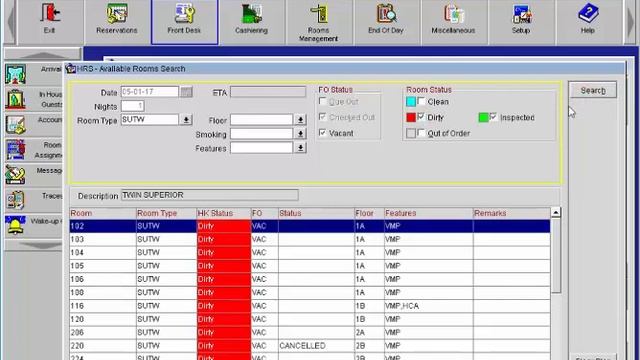Image resolution: width=640 pixels, height=360 pixels.
Task: Click the Nights input field
Action: tap(133, 106)
